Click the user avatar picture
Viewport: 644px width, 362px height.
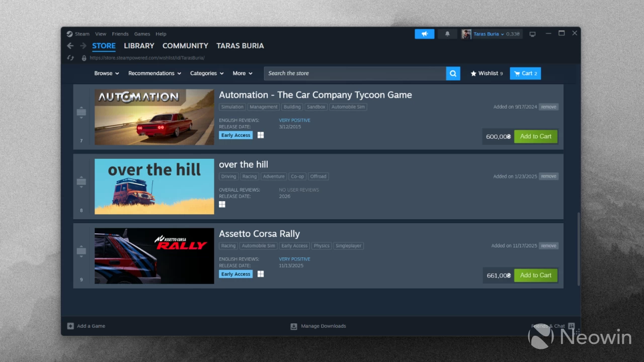(466, 34)
